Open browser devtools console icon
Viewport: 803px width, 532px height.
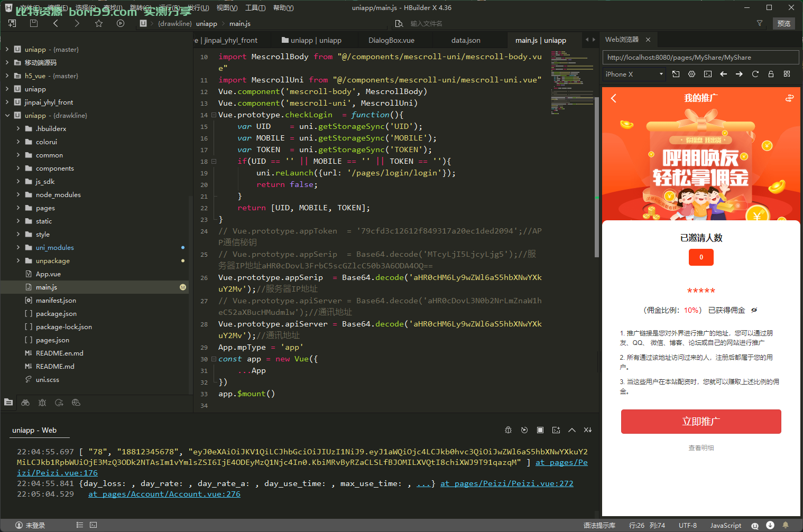(x=707, y=74)
